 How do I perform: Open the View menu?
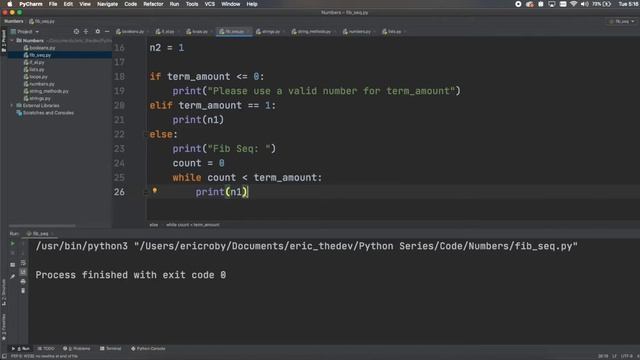pos(85,4)
